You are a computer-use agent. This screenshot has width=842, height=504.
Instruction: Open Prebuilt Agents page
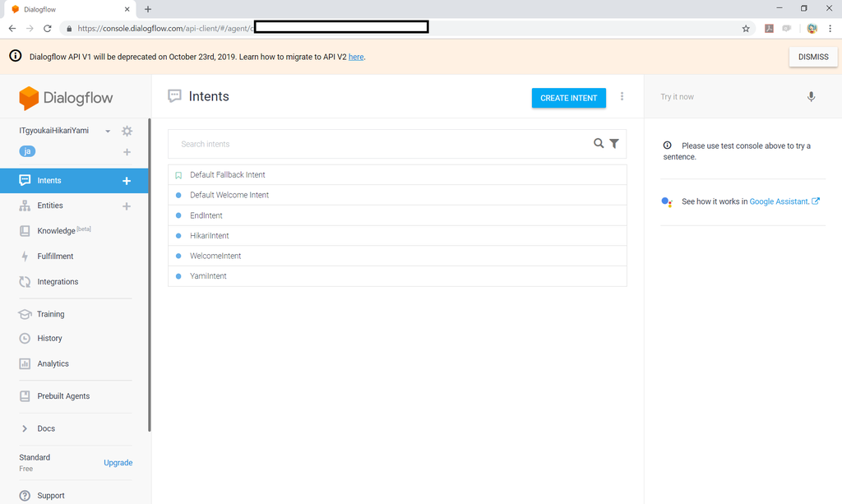62,396
